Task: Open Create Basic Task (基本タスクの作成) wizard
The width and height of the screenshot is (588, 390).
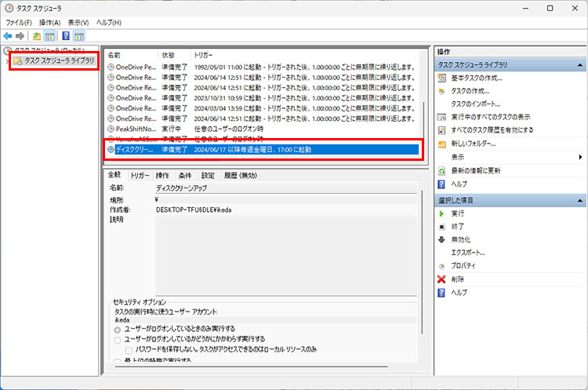Action: click(477, 78)
